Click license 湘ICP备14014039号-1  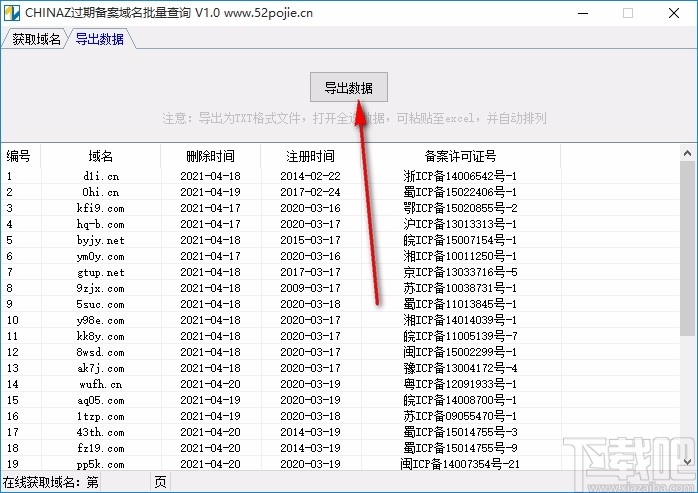(x=460, y=321)
